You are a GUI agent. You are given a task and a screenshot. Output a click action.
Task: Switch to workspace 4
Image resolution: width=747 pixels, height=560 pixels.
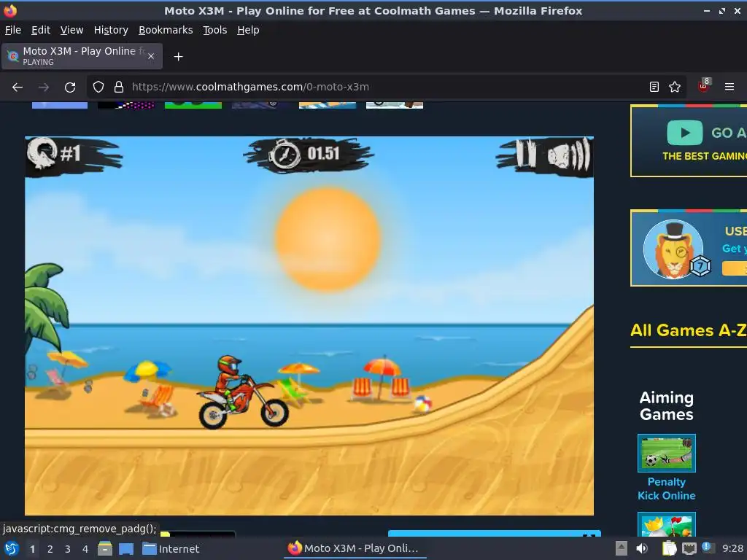coord(85,549)
